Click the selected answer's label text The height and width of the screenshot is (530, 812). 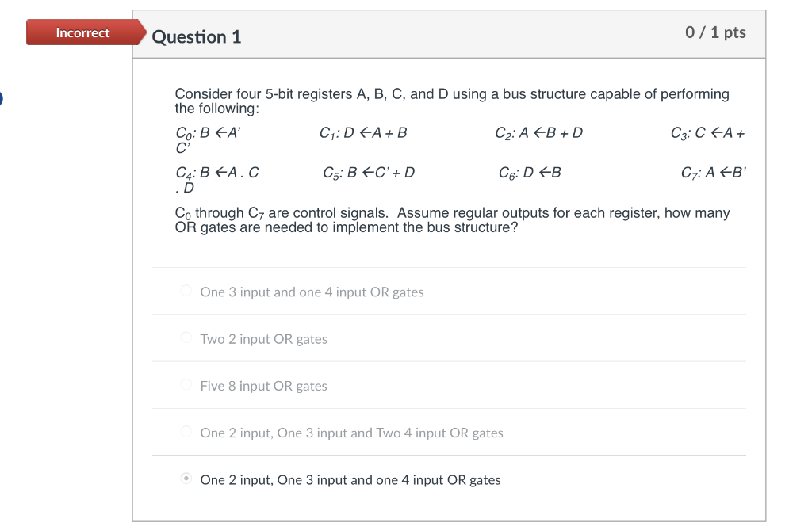point(350,479)
